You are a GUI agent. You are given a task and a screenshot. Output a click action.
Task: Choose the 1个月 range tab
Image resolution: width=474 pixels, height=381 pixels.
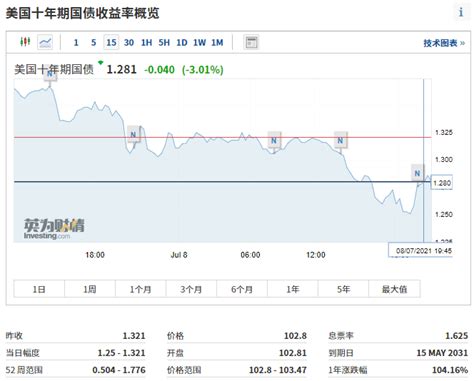(x=140, y=289)
